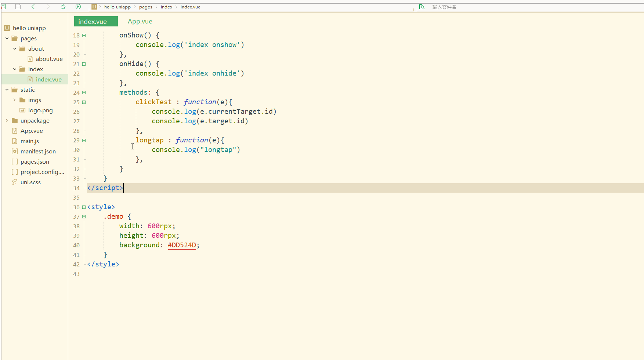
Task: Fold the methods block at line 24
Action: [x=84, y=92]
